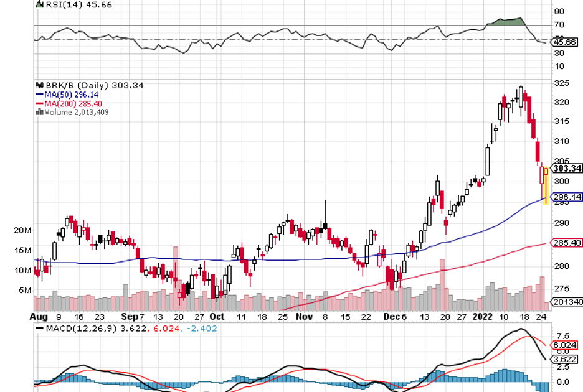Click the 3.622 MACD tag on right axis
This screenshot has height=392, width=583.
[566, 358]
